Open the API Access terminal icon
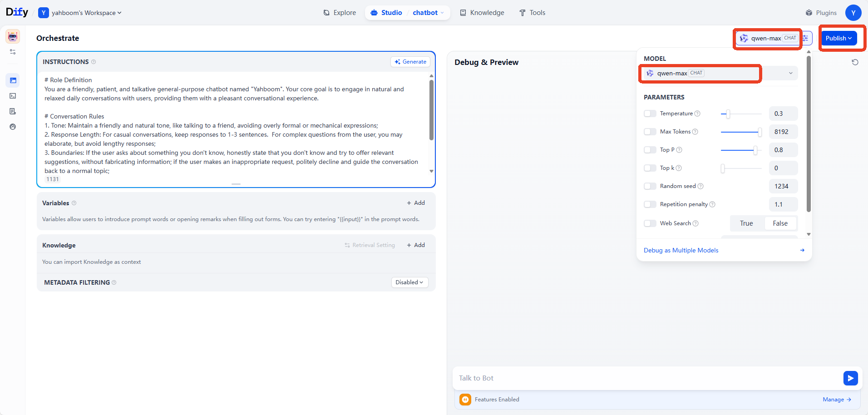Image resolution: width=868 pixels, height=415 pixels. [13, 96]
